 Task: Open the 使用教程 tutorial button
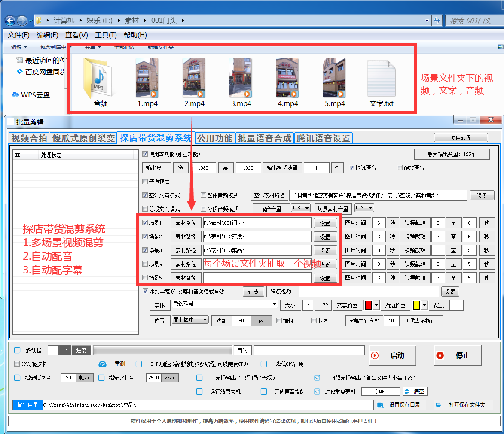point(461,137)
